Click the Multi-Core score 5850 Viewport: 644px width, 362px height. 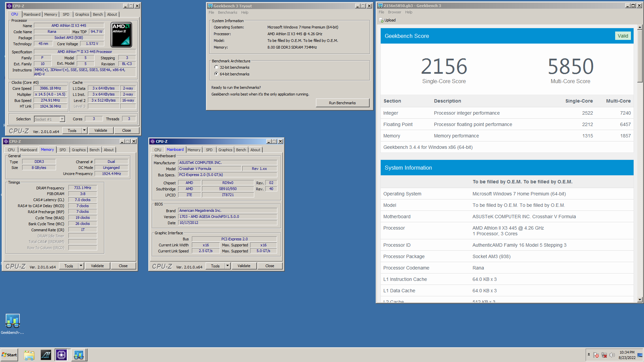point(571,66)
